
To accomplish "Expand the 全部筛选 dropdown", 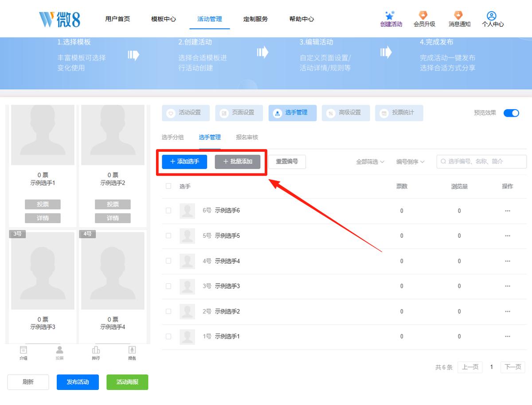I will pos(370,162).
